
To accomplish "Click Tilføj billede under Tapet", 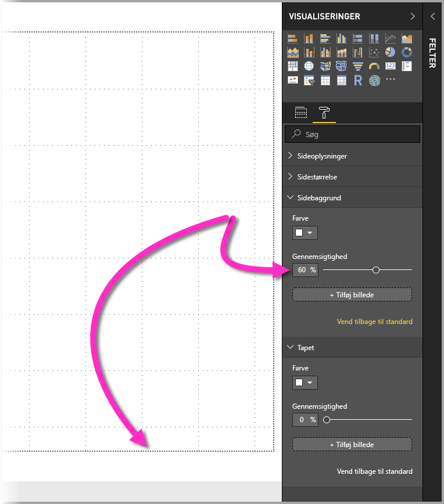I will coord(352,445).
